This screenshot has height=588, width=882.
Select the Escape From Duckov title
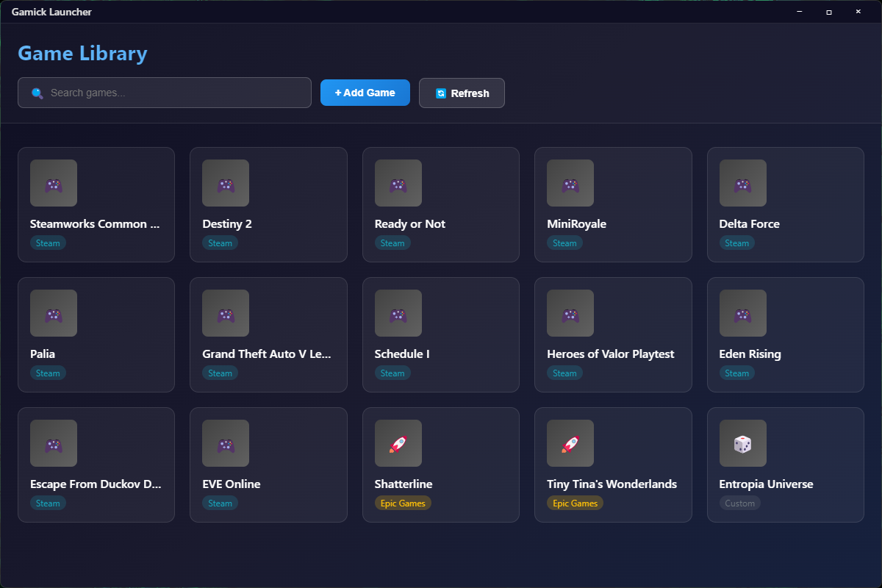pos(95,484)
